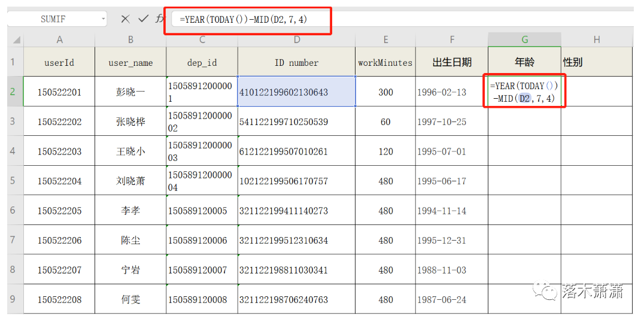Select cell with userId 150522201

point(60,92)
